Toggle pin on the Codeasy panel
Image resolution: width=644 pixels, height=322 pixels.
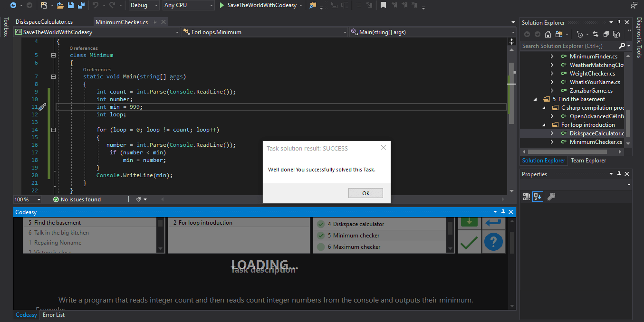pyautogui.click(x=503, y=212)
